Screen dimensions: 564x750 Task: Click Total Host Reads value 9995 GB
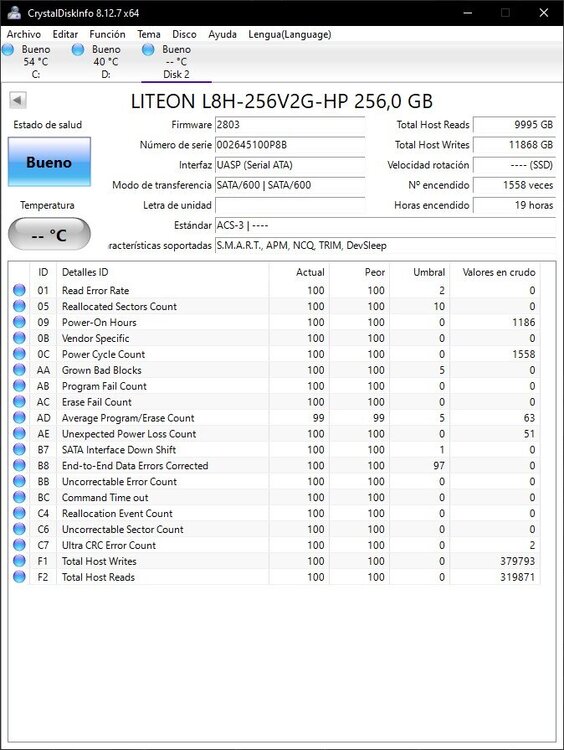click(514, 125)
